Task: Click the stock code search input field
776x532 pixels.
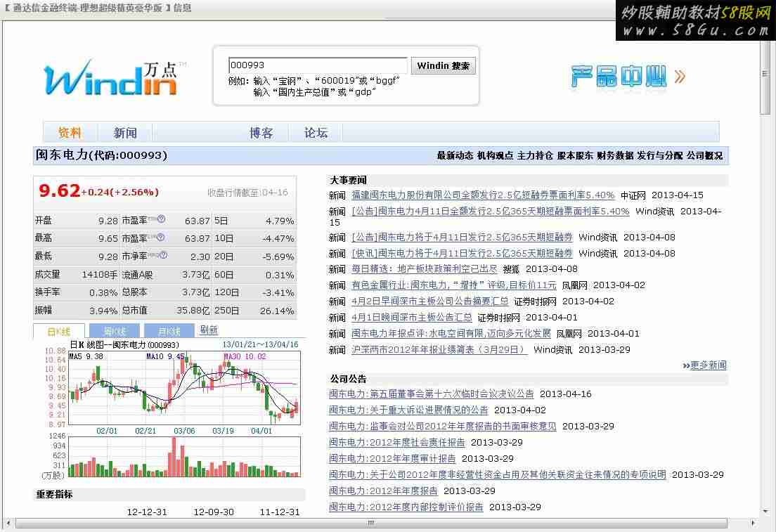Action: [318, 65]
